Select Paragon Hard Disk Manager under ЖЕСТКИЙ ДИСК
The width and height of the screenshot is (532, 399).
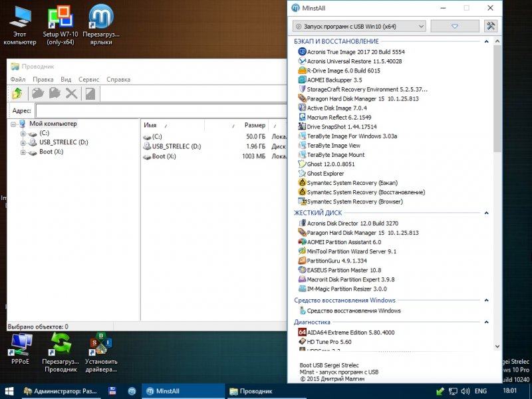tap(358, 233)
